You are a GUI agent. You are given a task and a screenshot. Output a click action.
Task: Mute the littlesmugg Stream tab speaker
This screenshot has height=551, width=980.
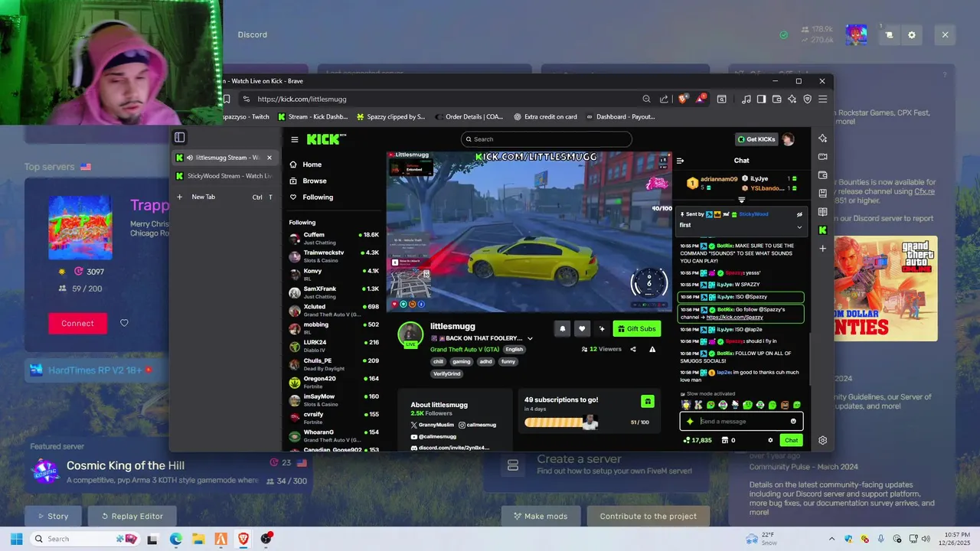(190, 158)
